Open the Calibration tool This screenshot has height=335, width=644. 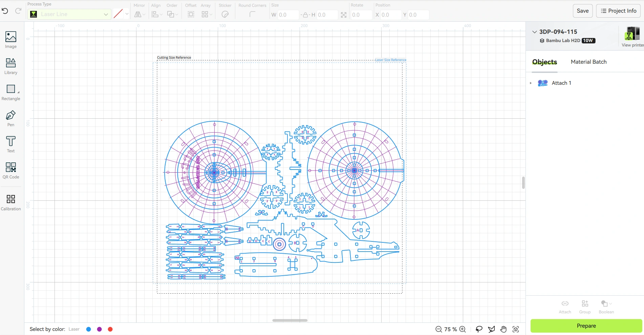pos(11,202)
